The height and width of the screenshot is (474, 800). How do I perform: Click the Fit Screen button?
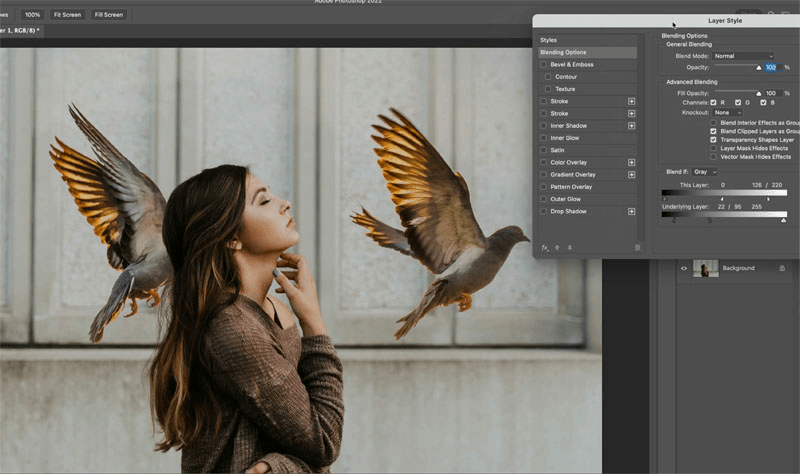[67, 15]
